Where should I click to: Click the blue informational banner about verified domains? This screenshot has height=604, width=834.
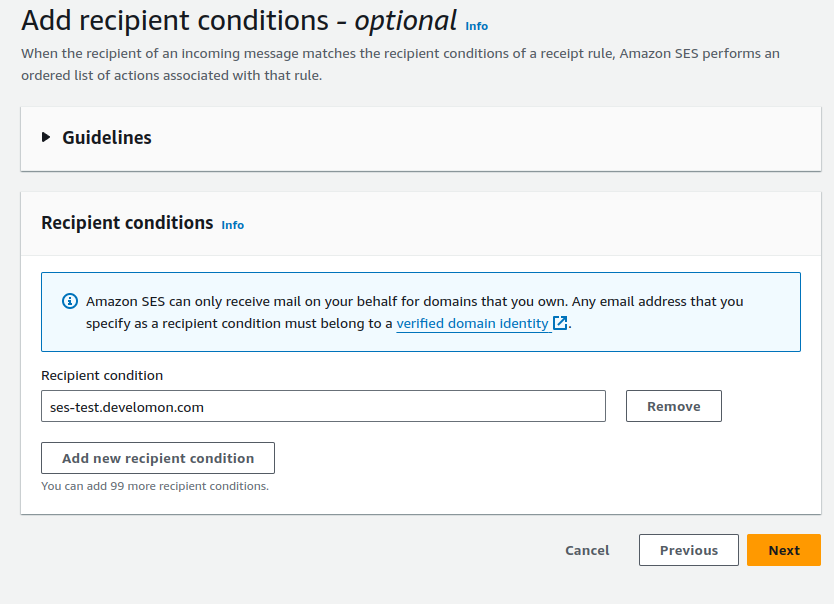(420, 311)
